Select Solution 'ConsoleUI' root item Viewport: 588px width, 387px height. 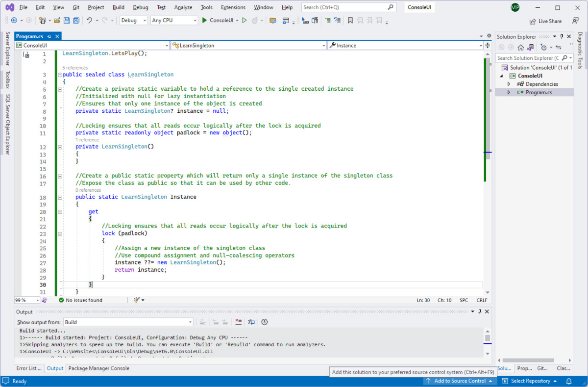[x=537, y=68]
